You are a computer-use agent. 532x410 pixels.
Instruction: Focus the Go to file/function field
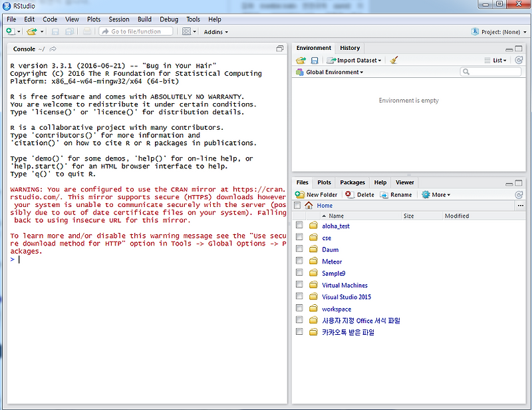coord(136,31)
